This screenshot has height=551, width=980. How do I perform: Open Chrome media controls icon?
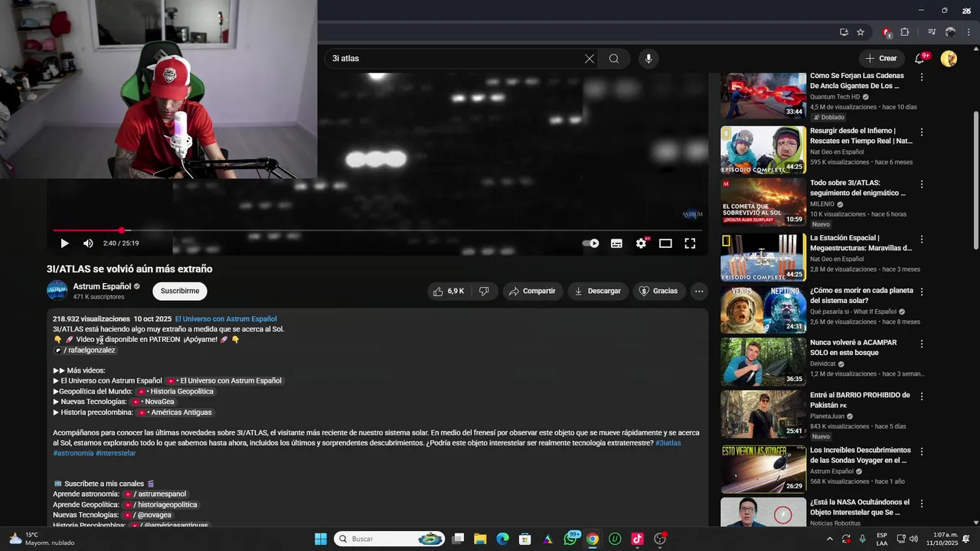pyautogui.click(x=932, y=32)
